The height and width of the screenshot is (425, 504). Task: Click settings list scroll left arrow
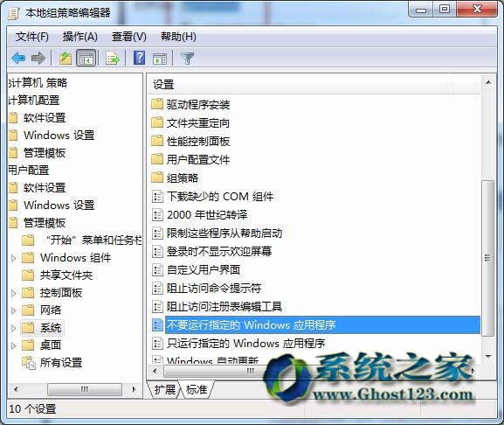(x=155, y=371)
